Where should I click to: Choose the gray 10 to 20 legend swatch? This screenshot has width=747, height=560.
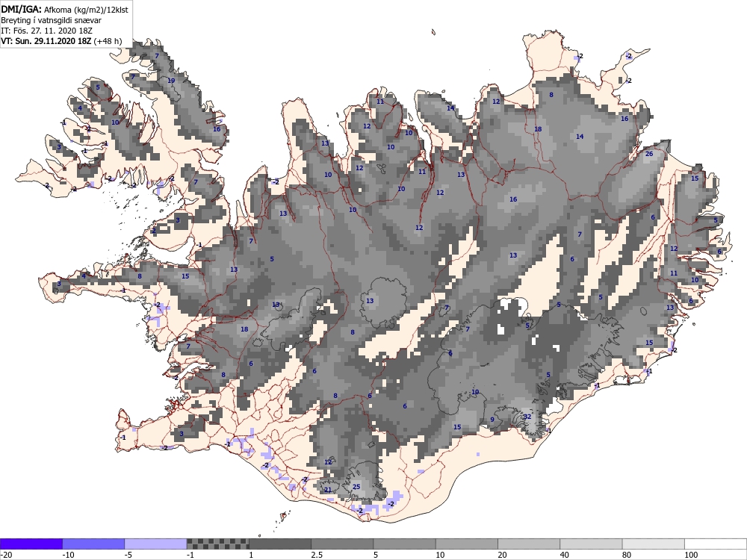coord(467,544)
